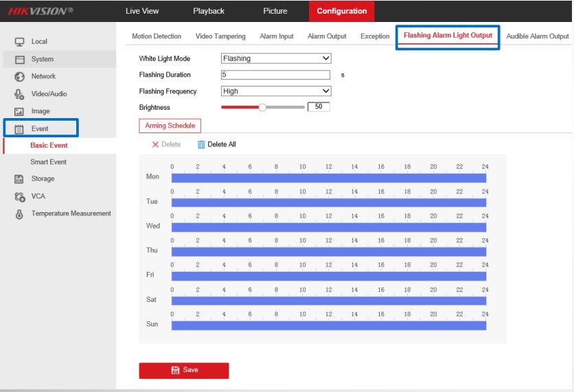574x392 pixels.
Task: Open the Flashing Frequency dropdown
Action: click(x=276, y=91)
